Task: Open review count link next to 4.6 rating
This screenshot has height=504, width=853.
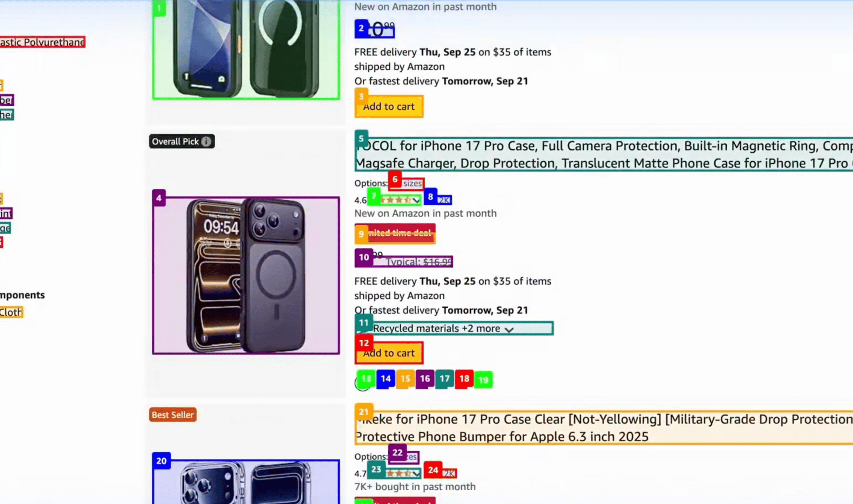Action: pos(444,200)
